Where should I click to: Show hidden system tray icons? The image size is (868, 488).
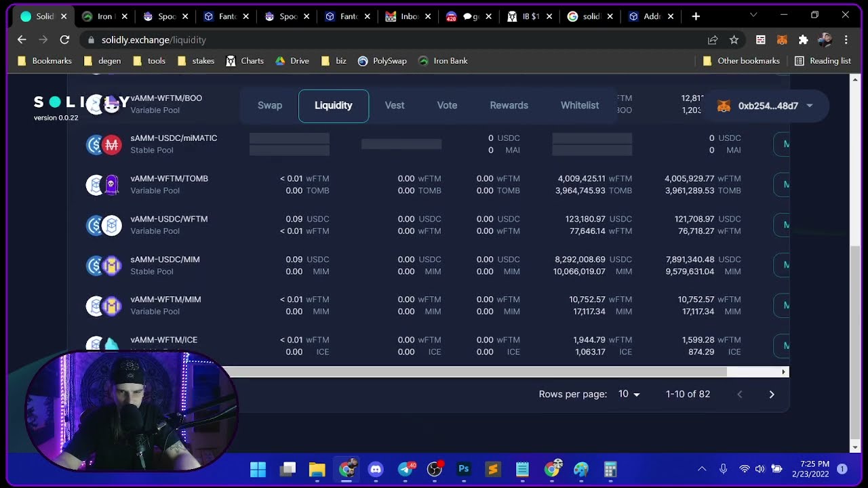click(702, 469)
